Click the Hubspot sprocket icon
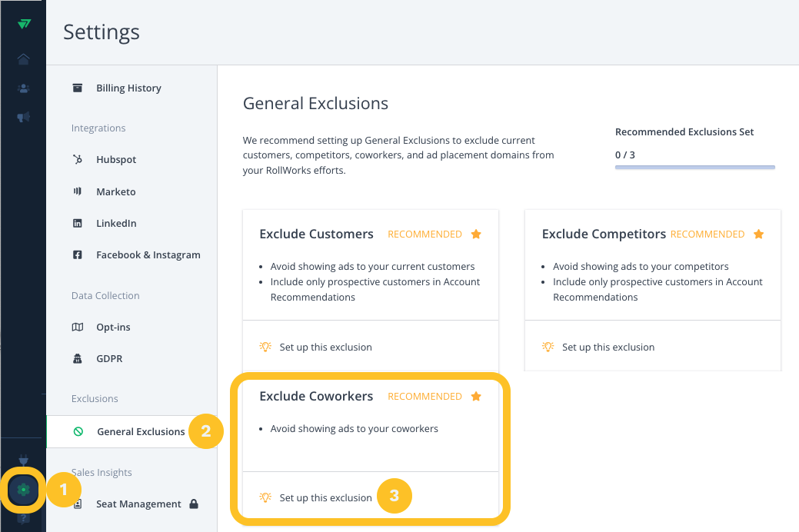The height and width of the screenshot is (532, 799). (x=78, y=159)
